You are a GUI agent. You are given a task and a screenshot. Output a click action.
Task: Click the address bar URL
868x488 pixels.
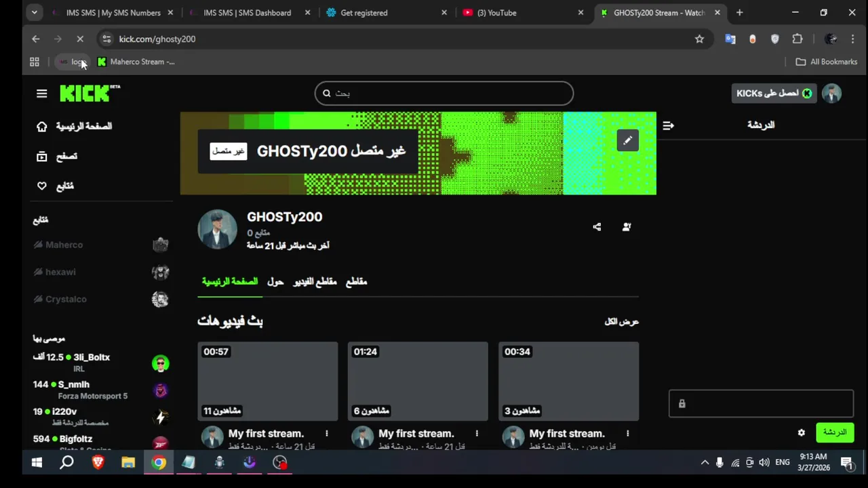pos(157,39)
